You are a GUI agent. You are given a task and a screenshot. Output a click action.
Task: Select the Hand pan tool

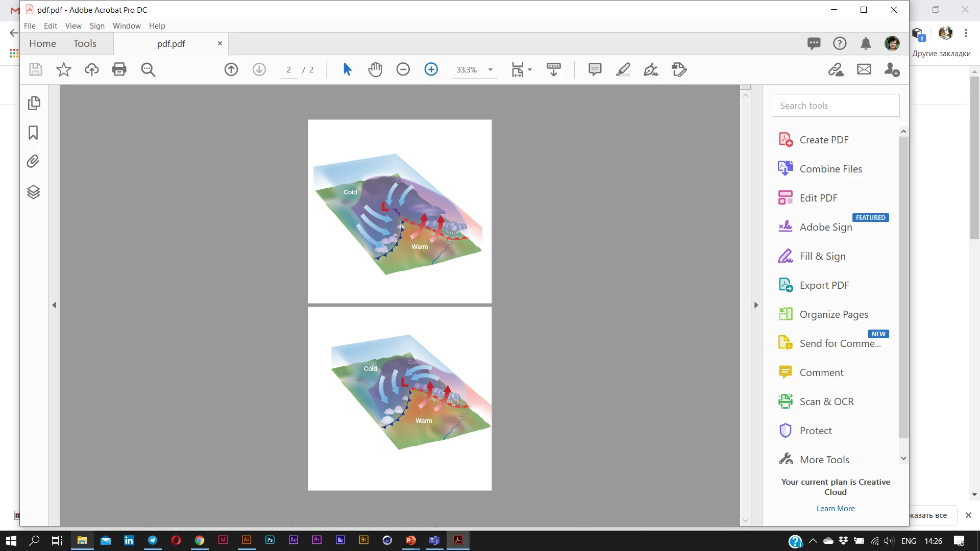pyautogui.click(x=375, y=69)
